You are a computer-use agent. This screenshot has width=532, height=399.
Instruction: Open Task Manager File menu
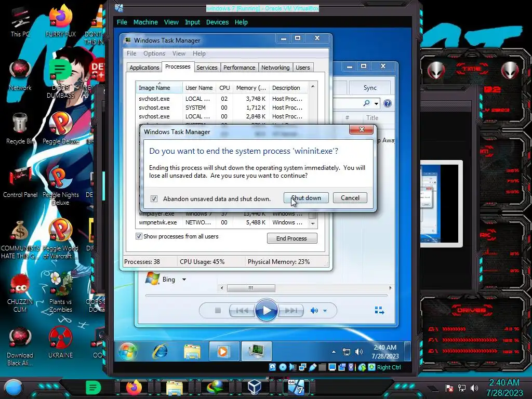tap(131, 54)
